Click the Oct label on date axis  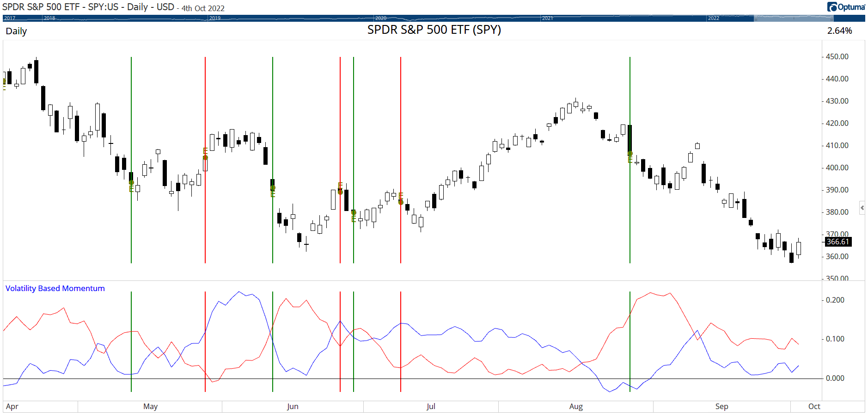pos(814,406)
